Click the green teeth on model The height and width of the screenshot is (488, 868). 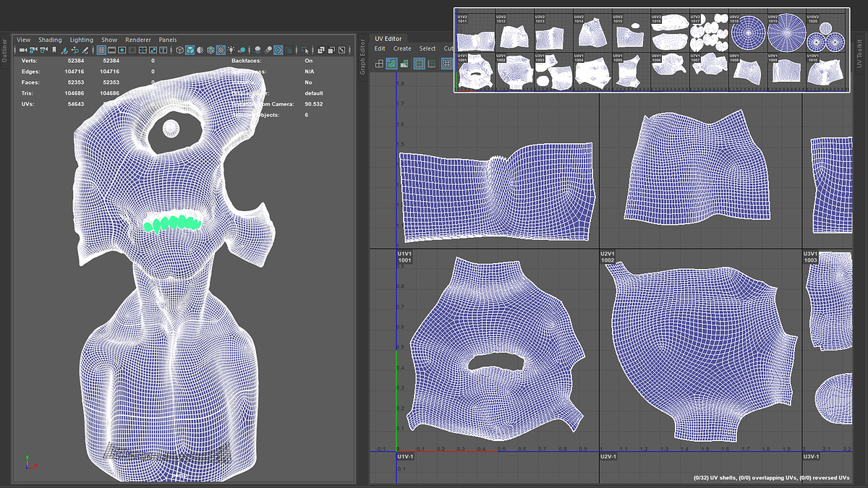171,222
